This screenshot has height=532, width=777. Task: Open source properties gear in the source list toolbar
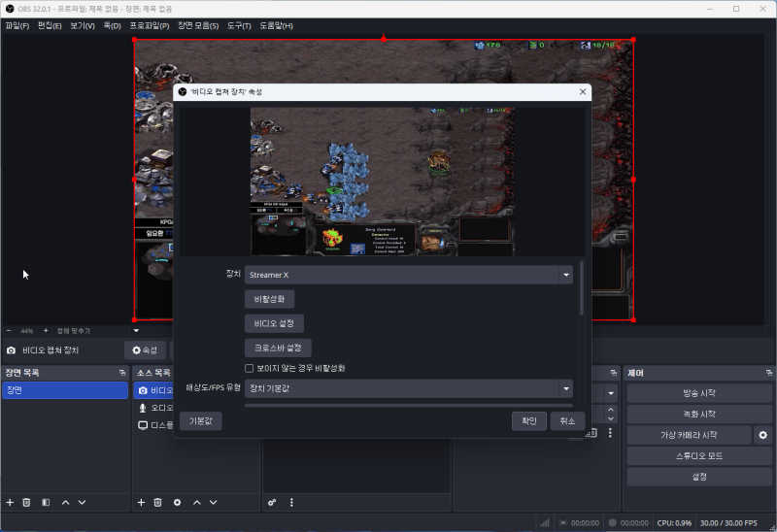click(x=177, y=502)
